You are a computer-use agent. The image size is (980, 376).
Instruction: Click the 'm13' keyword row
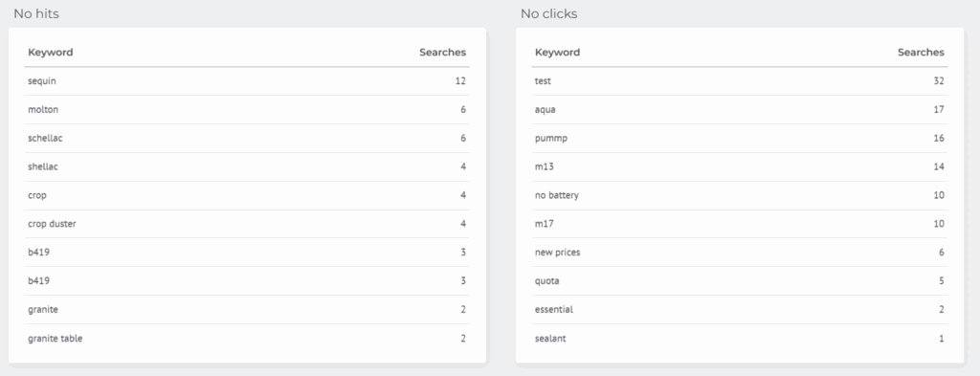[x=740, y=166]
